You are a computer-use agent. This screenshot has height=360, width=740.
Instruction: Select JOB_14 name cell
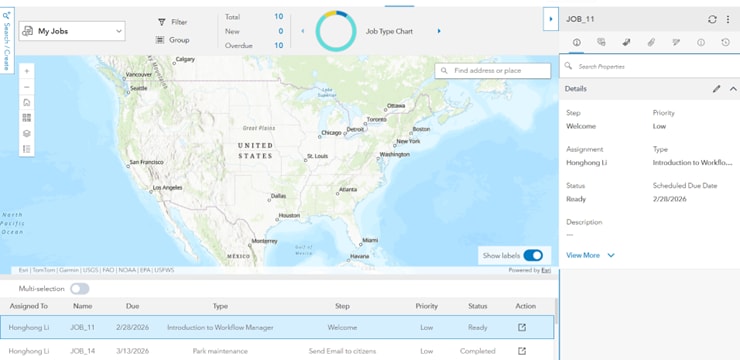point(83,351)
